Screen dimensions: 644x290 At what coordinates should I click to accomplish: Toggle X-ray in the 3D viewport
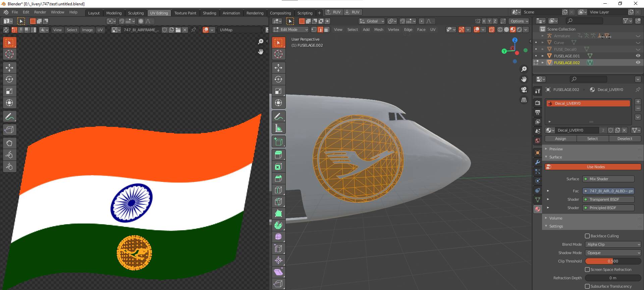[491, 30]
